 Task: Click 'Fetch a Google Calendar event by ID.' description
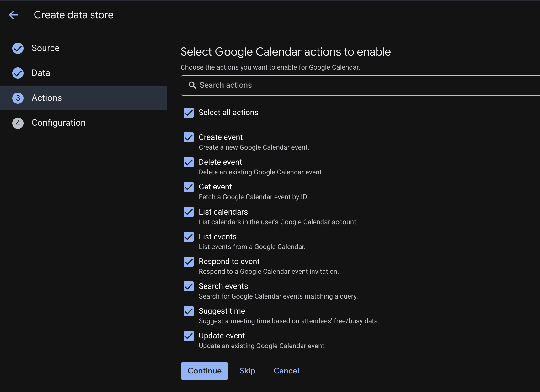254,197
